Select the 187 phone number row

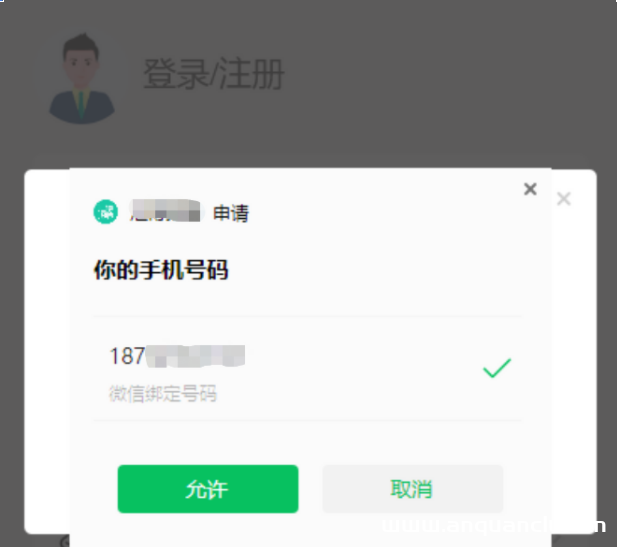pyautogui.click(x=307, y=368)
